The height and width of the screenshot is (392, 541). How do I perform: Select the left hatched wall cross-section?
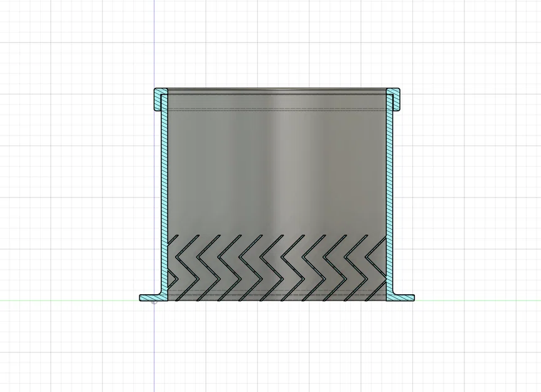click(x=164, y=193)
